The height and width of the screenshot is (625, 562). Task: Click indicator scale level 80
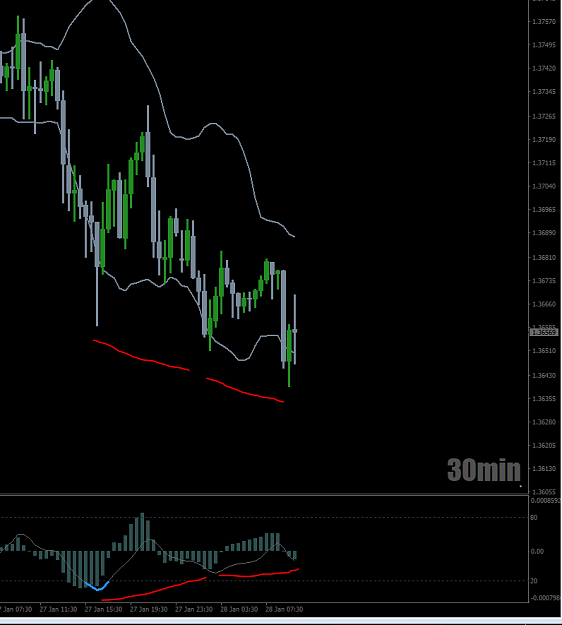(534, 517)
